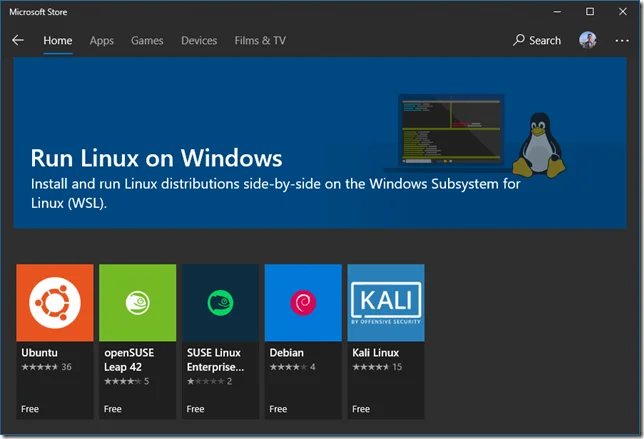Switch to the Home tab
The height and width of the screenshot is (439, 644).
pyautogui.click(x=58, y=41)
